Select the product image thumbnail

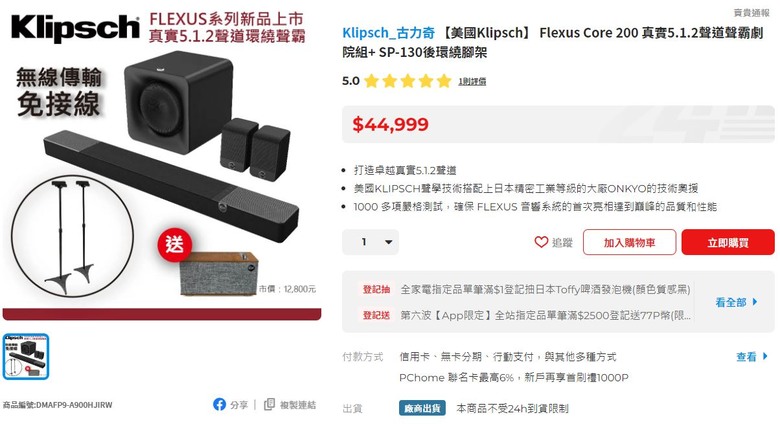(26, 357)
